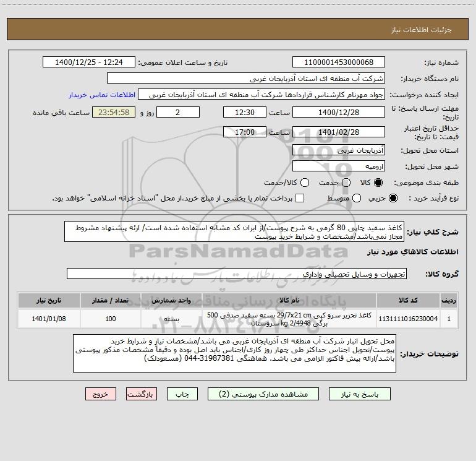
Task: Click the delivery city field ارومیه
Action: 339,166
